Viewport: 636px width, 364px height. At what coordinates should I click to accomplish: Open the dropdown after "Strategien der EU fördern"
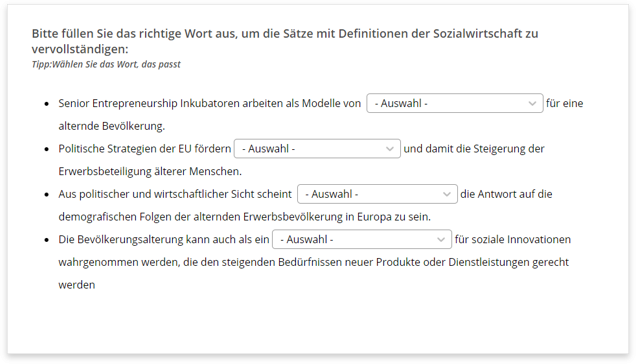point(317,149)
